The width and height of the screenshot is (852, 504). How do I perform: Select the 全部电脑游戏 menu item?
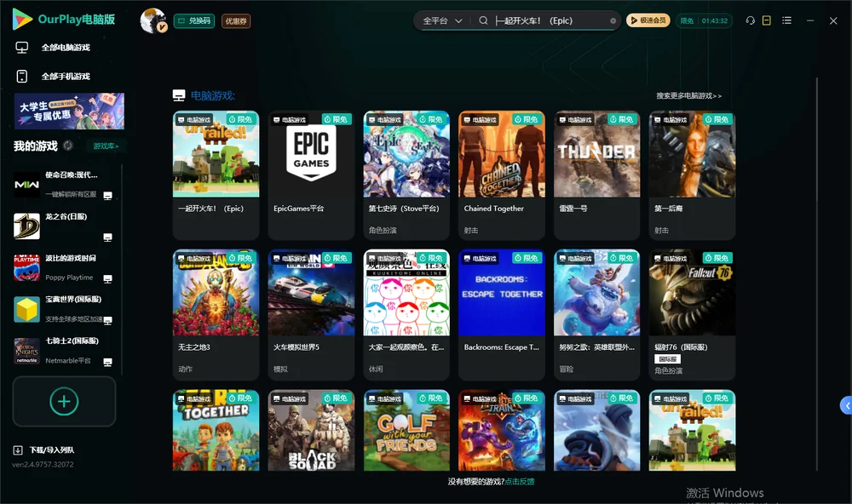tap(66, 48)
